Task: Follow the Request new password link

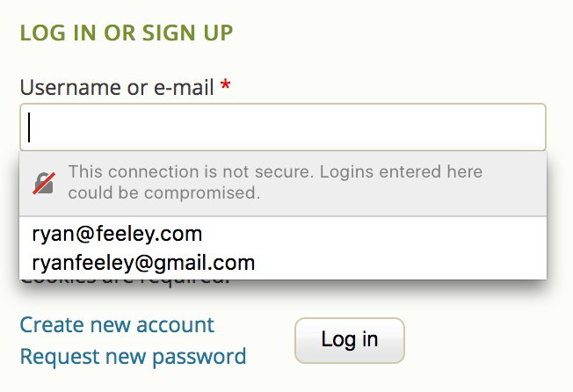Action: (x=133, y=356)
